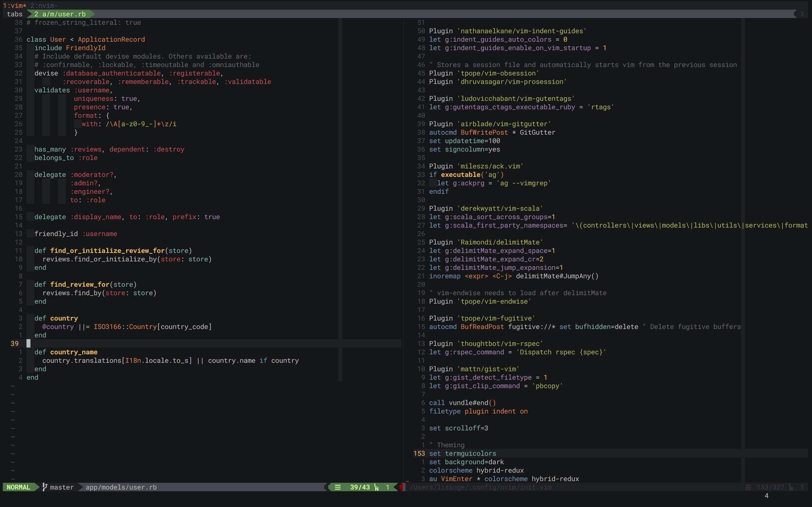The width and height of the screenshot is (812, 507).
Task: Click the red warning arrow segment in statusline
Action: [x=401, y=487]
